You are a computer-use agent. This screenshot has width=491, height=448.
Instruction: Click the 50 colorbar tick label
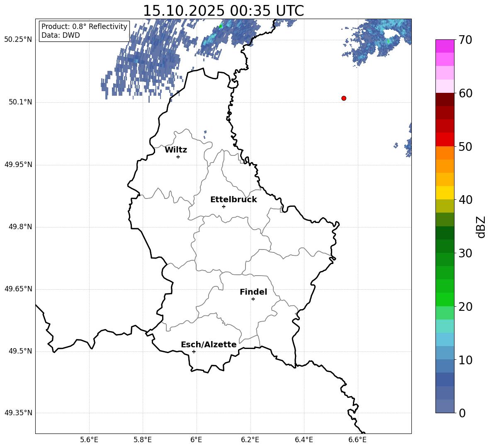coord(465,146)
